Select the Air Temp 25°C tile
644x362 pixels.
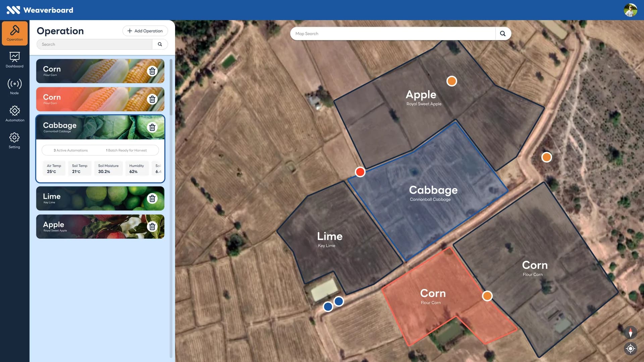click(54, 169)
